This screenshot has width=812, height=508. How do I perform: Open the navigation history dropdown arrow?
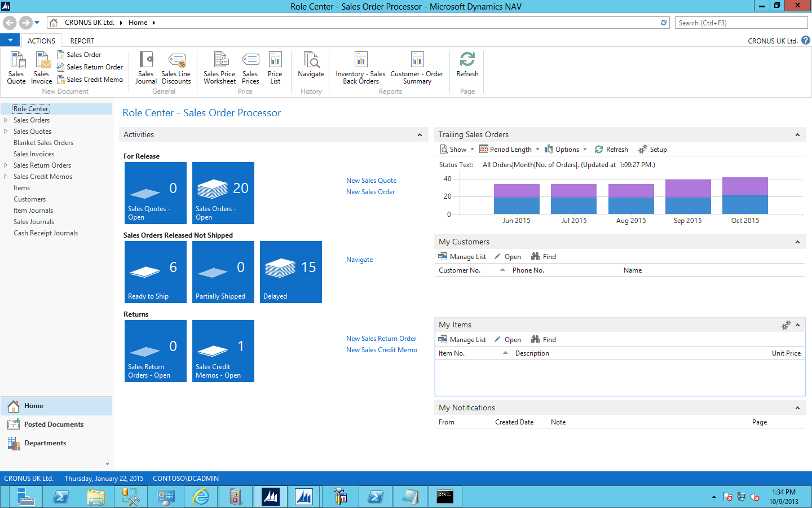37,23
